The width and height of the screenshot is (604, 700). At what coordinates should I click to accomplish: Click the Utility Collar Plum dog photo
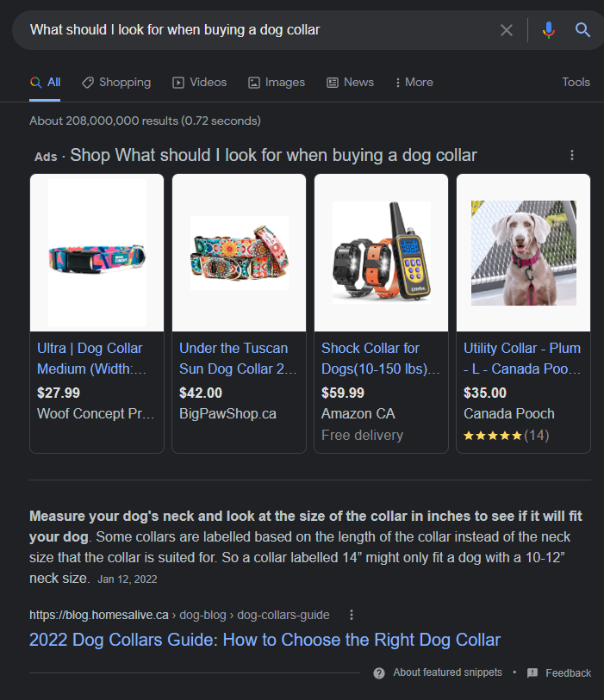pyautogui.click(x=523, y=253)
